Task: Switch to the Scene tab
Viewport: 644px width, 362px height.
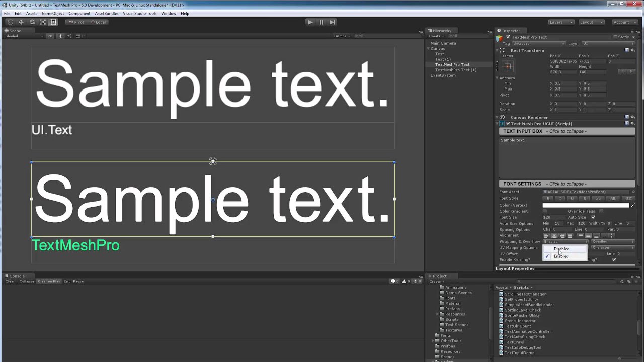Action: 14,31
